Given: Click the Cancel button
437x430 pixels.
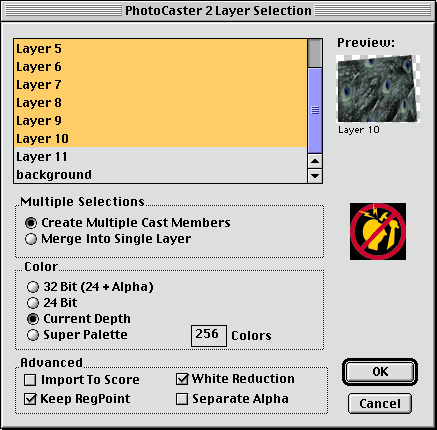Looking at the screenshot, I should click(380, 404).
